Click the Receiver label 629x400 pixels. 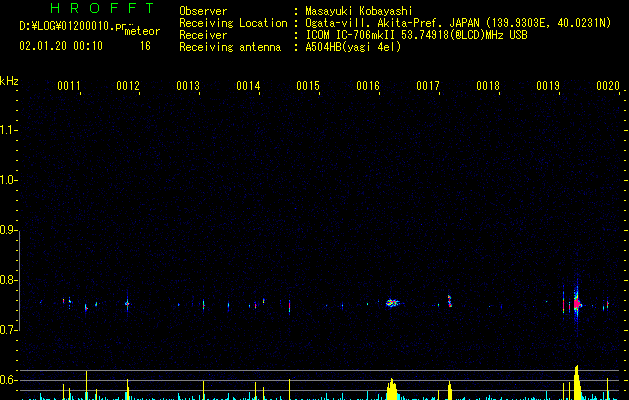pyautogui.click(x=203, y=35)
